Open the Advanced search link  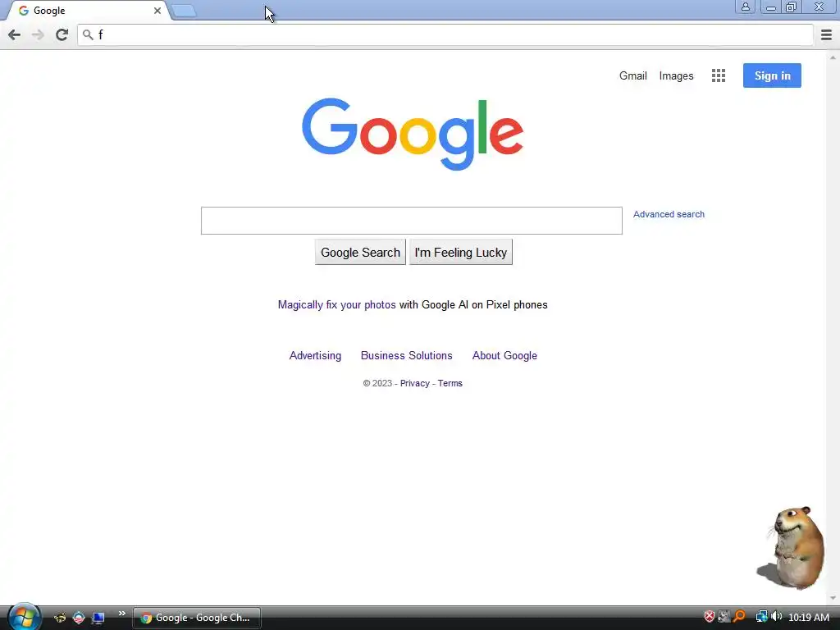(669, 214)
